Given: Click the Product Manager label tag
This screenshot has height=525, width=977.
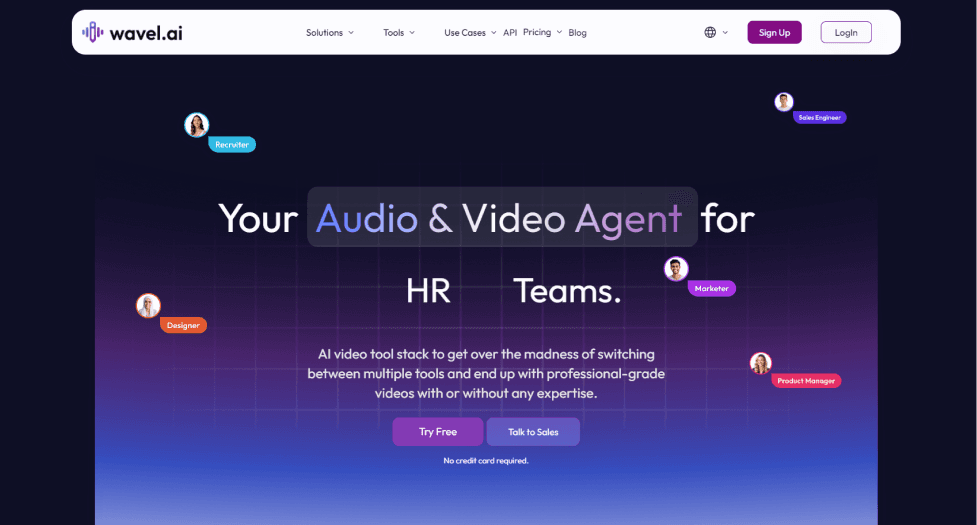Looking at the screenshot, I should [x=806, y=381].
